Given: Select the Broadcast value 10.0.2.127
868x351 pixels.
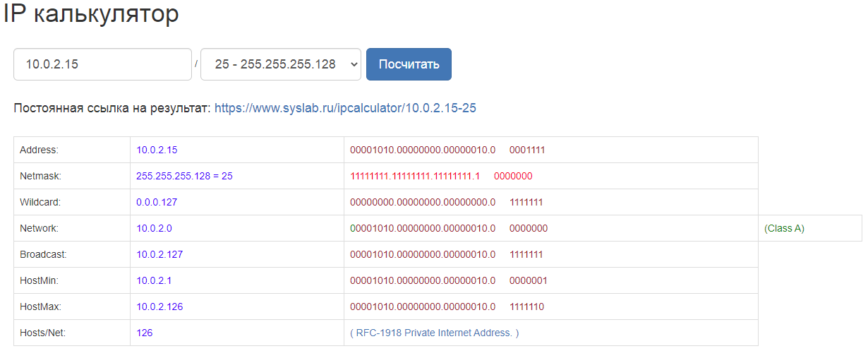Looking at the screenshot, I should tap(159, 254).
